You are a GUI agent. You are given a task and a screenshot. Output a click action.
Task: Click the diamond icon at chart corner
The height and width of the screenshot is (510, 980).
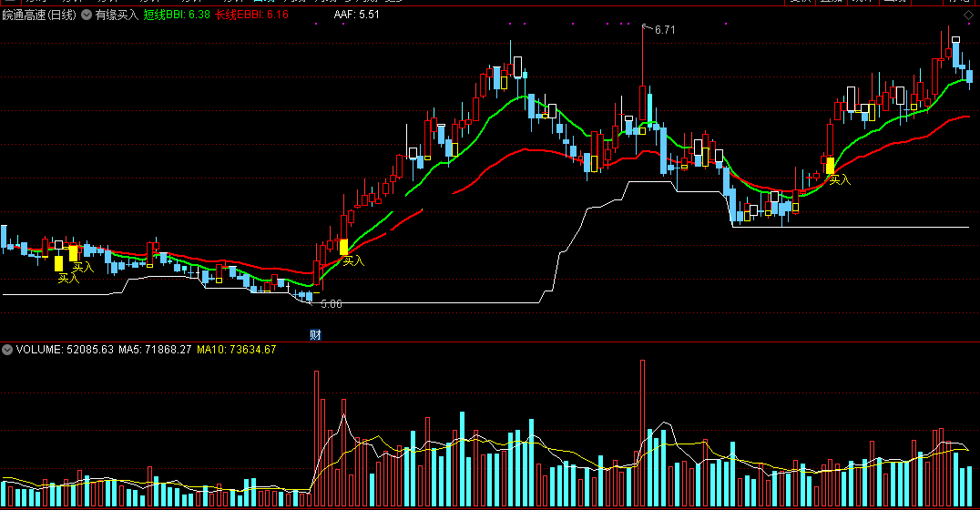tap(969, 15)
